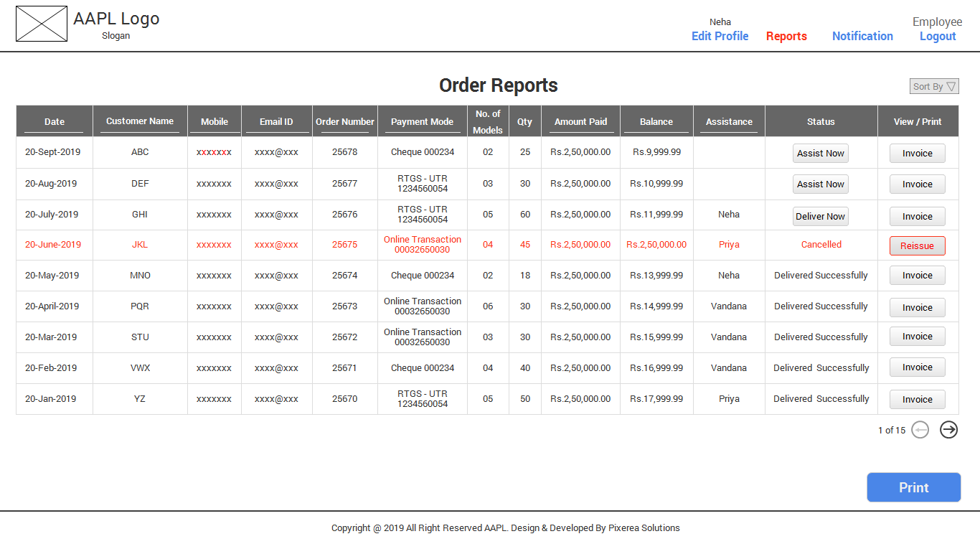The image size is (980, 544).
Task: Click the Order Number column header
Action: pos(345,121)
